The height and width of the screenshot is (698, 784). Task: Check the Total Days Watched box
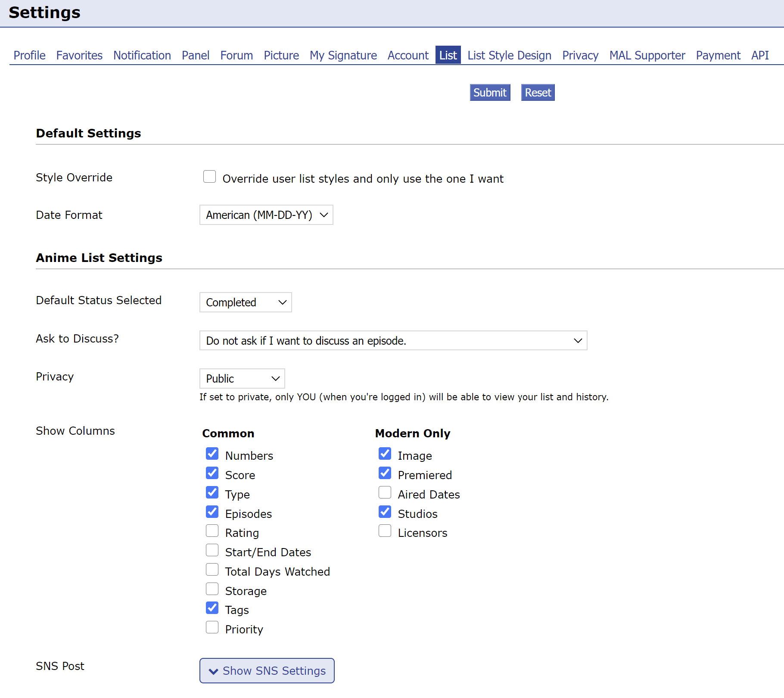click(212, 570)
